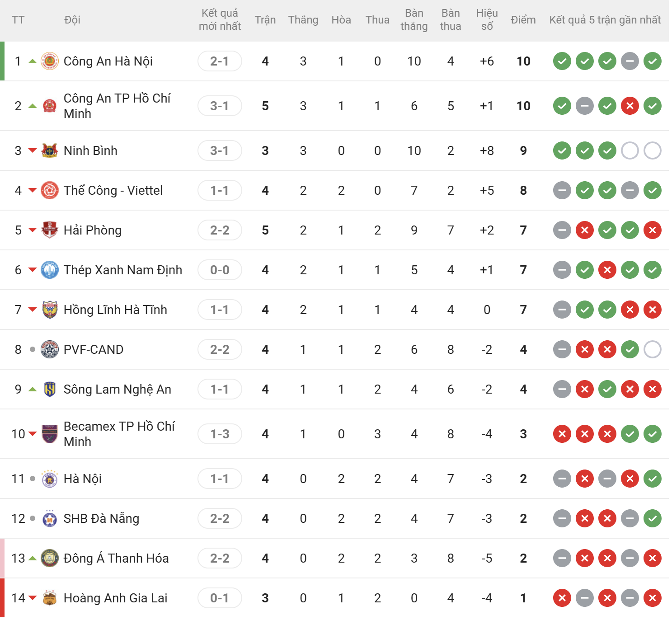
Task: Click the PVF-CAND star logo
Action: (50, 349)
